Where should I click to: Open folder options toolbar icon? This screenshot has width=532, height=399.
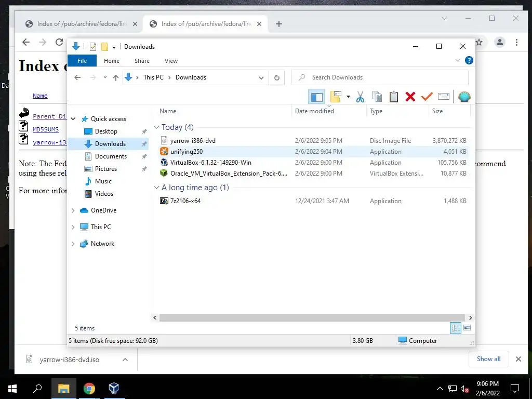pos(336,97)
